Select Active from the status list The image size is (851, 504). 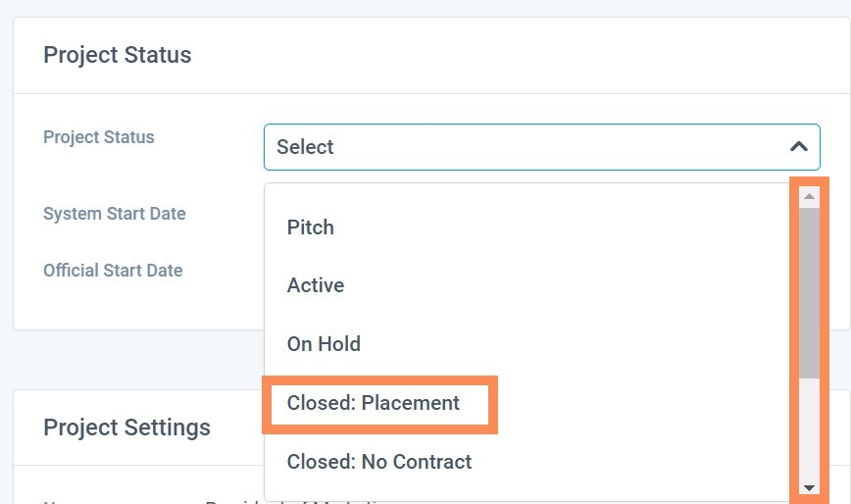coord(316,285)
